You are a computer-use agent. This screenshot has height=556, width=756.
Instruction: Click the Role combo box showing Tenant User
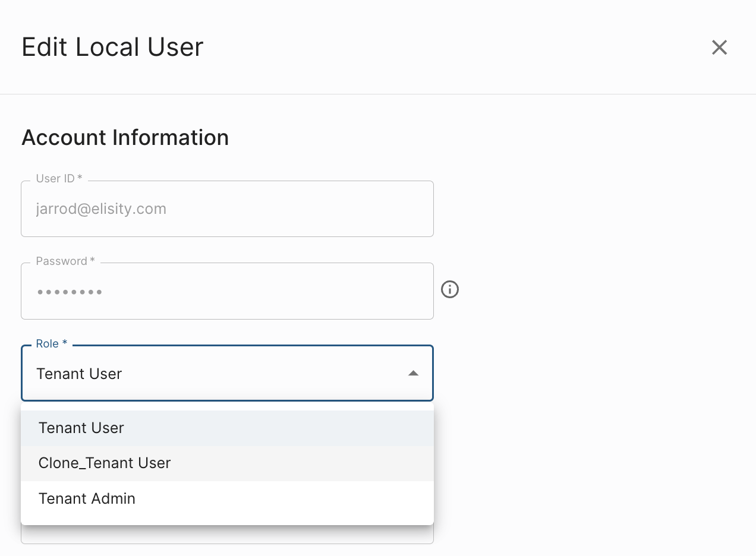coord(214,374)
